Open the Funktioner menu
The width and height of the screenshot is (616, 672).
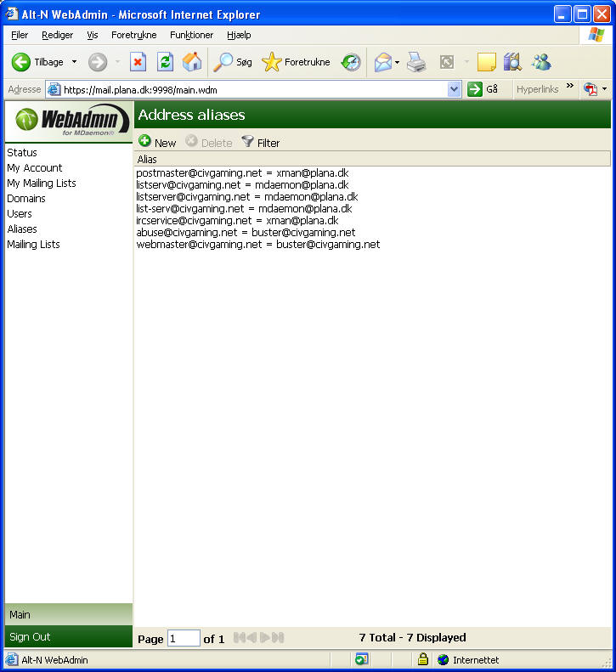click(x=191, y=35)
